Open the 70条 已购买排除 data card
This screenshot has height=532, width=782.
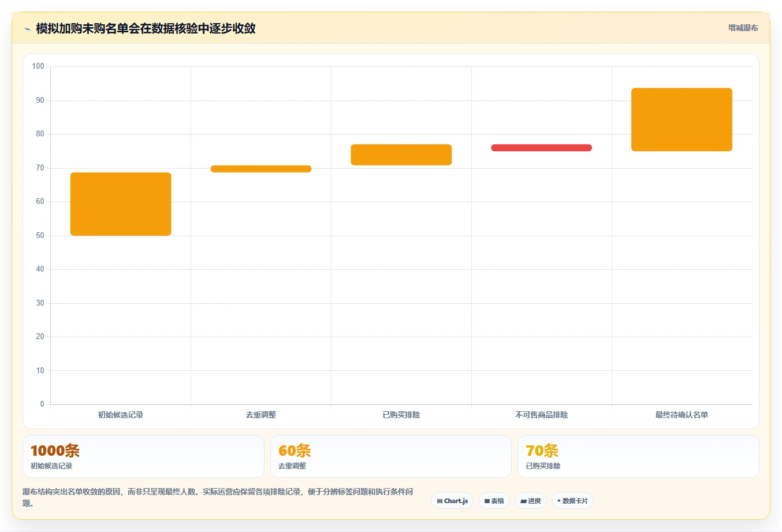pos(638,456)
